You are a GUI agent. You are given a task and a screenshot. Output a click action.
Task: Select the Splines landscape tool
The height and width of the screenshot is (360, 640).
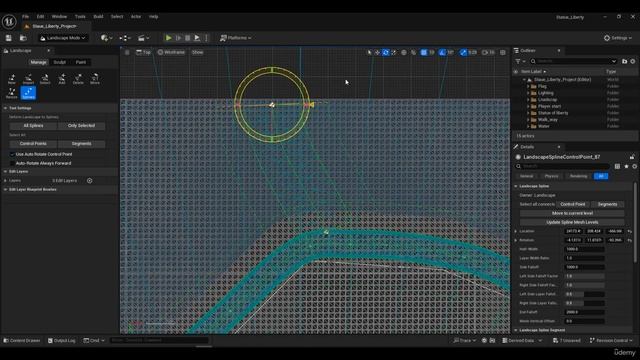click(28, 93)
